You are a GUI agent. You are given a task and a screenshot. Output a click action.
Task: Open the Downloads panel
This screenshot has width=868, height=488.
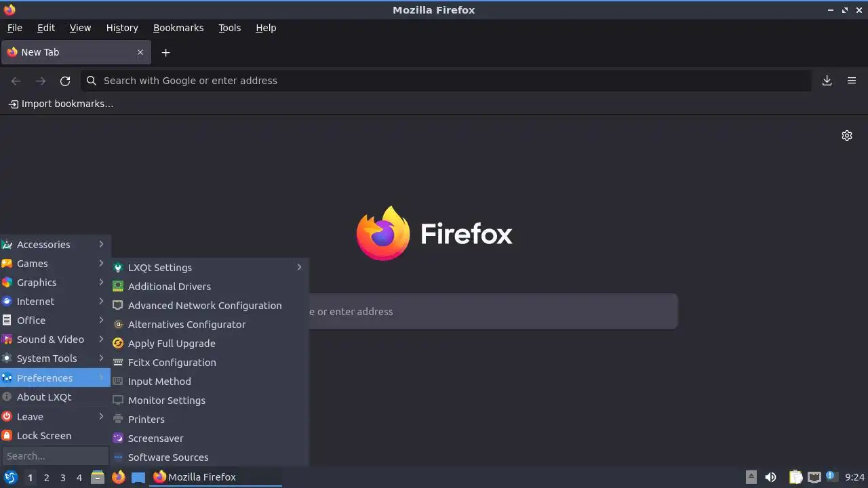click(x=827, y=81)
